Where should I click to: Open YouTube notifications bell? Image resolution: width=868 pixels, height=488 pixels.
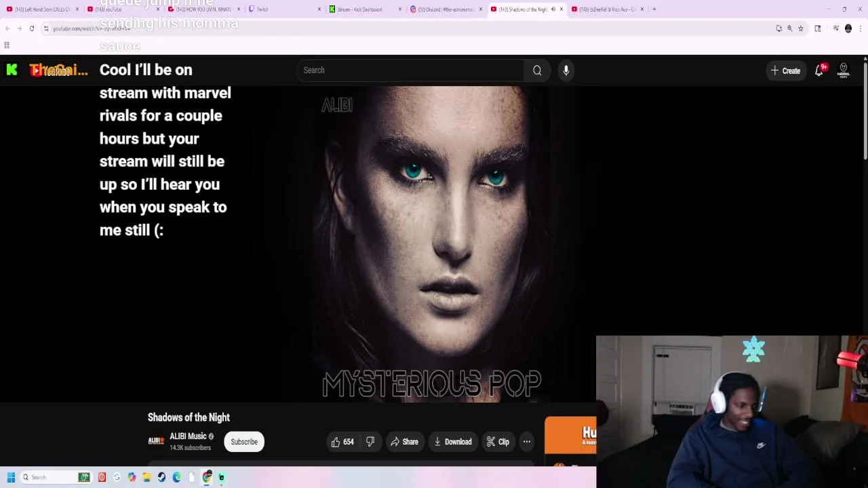pos(819,70)
